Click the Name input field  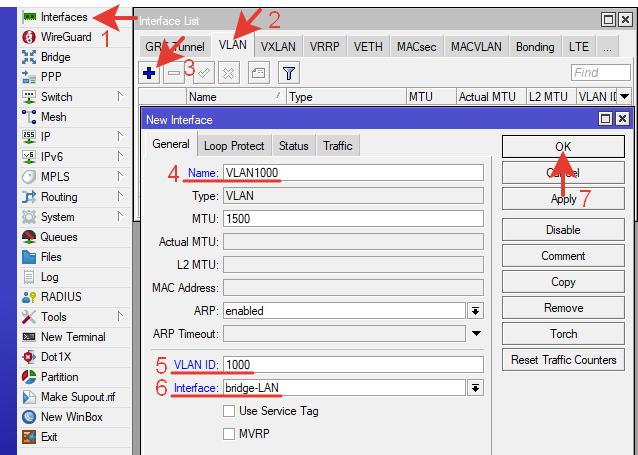[353, 173]
